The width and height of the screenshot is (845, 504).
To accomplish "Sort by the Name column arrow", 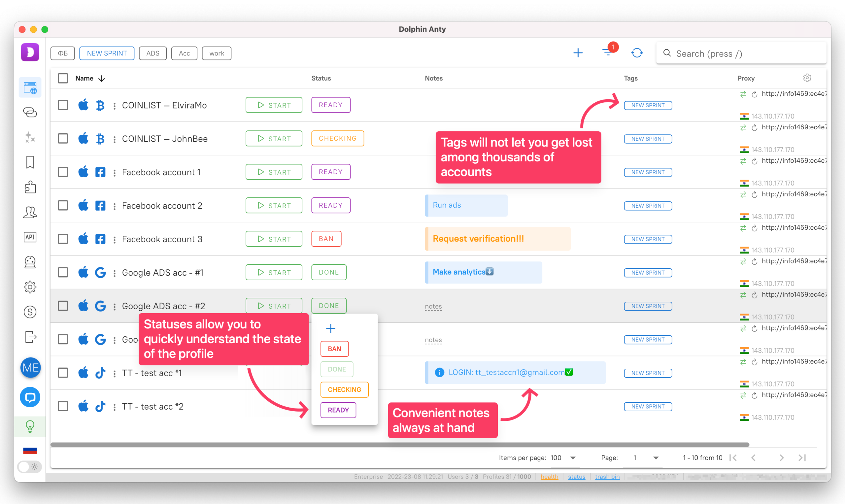I will [x=102, y=79].
